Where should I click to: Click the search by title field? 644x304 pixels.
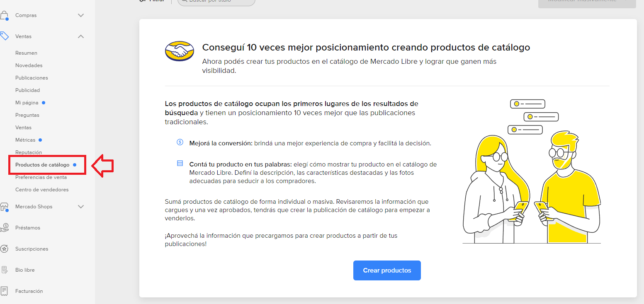click(x=216, y=2)
